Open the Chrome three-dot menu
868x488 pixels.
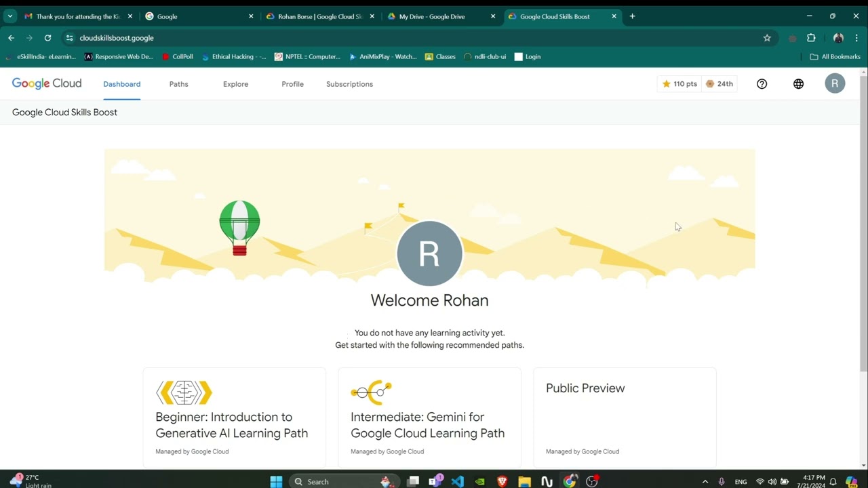click(857, 38)
